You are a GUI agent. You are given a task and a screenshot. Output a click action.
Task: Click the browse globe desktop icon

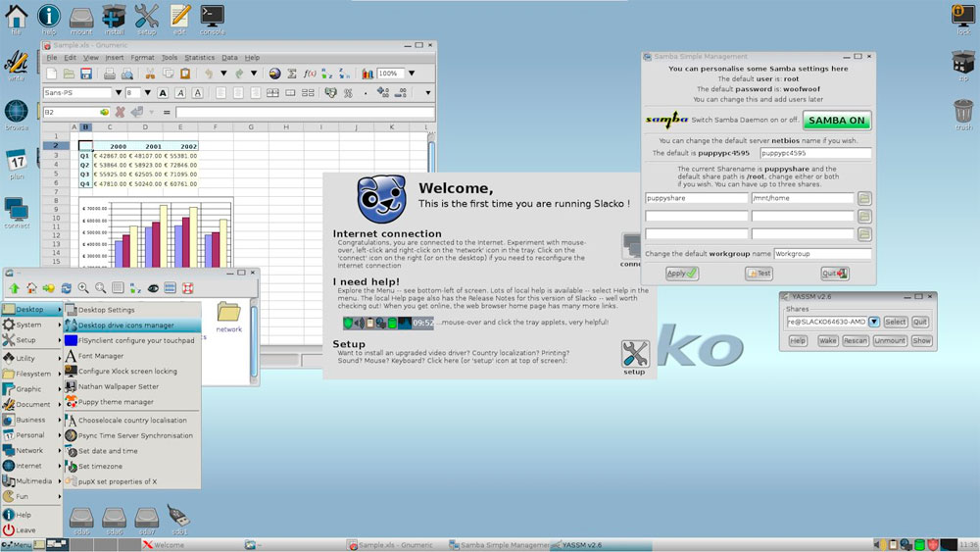[x=17, y=115]
